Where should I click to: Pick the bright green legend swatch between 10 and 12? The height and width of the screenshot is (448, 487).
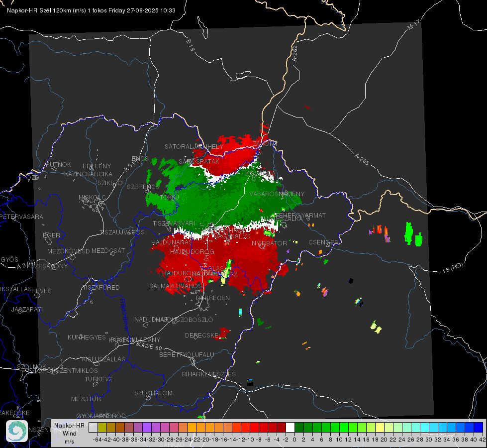(344, 427)
